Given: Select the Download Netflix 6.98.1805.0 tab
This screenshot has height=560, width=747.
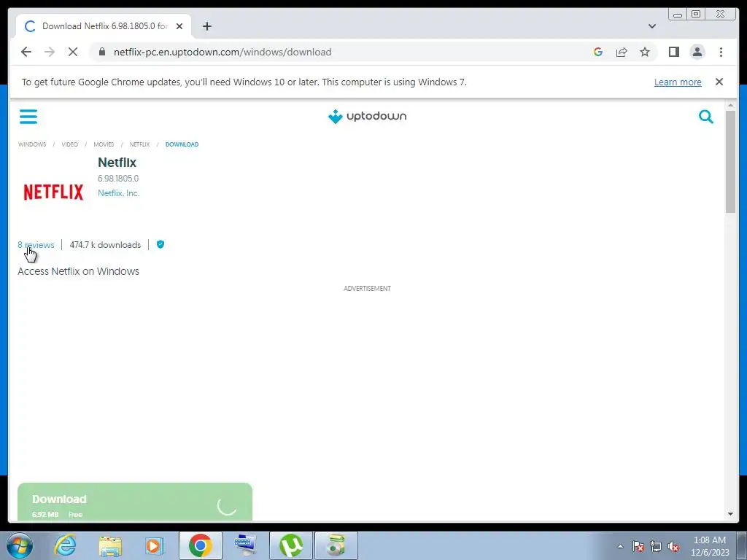Looking at the screenshot, I should point(104,26).
